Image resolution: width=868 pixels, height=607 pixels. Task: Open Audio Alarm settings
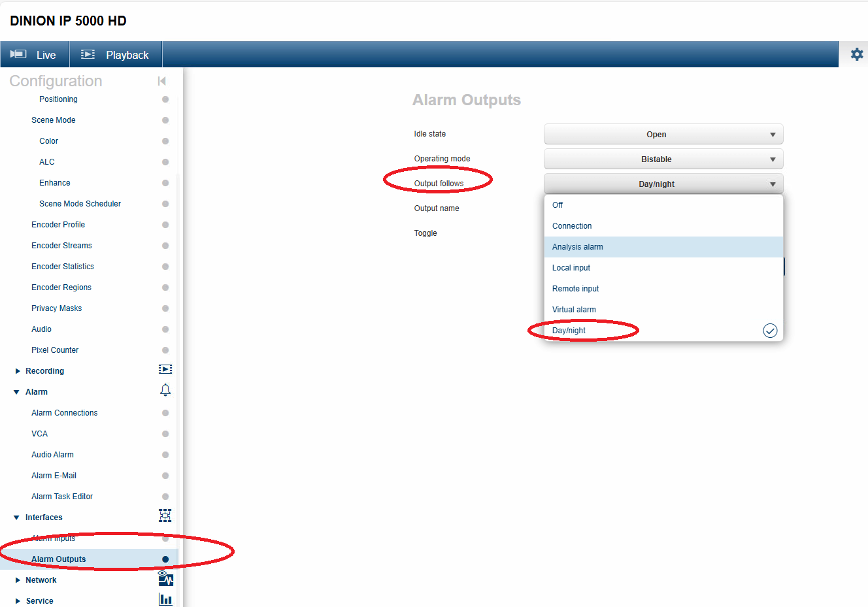(52, 455)
